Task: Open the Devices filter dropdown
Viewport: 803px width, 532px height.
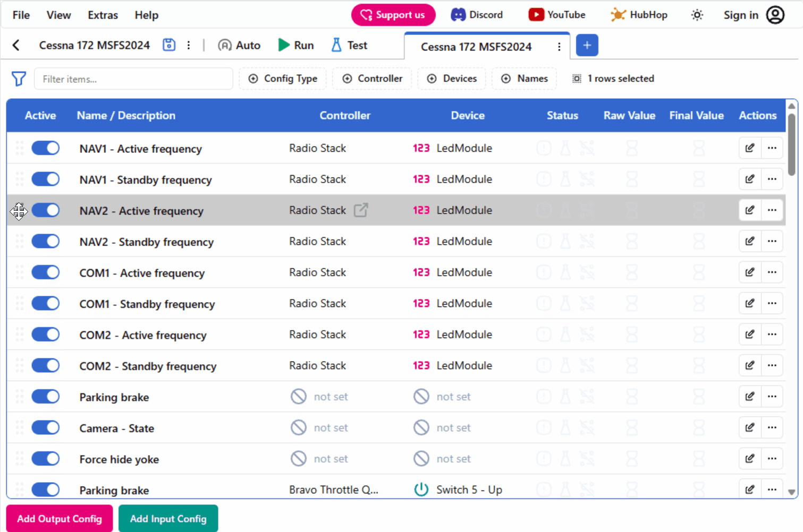Action: 452,78
